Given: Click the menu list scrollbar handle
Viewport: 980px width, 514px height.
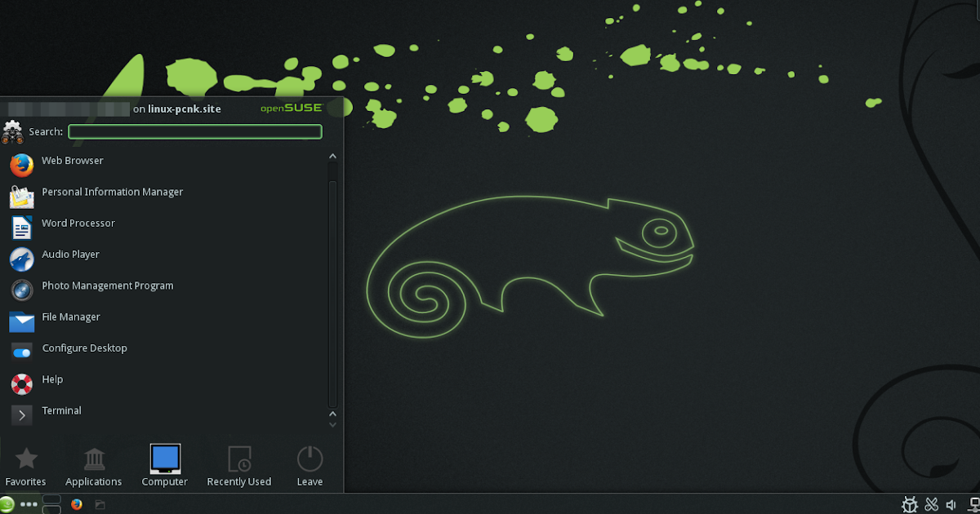Looking at the screenshot, I should pos(332,294).
